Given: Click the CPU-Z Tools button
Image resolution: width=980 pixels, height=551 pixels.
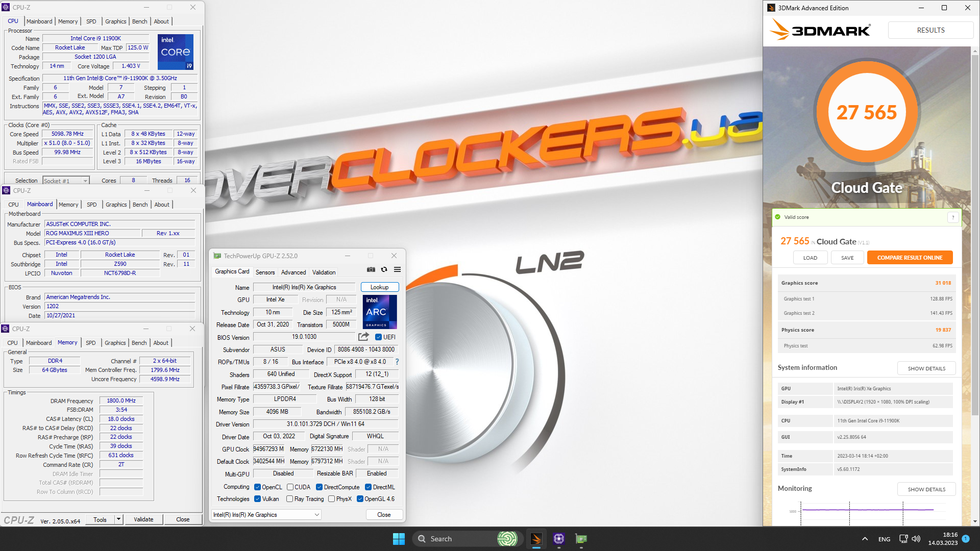Looking at the screenshot, I should tap(100, 519).
